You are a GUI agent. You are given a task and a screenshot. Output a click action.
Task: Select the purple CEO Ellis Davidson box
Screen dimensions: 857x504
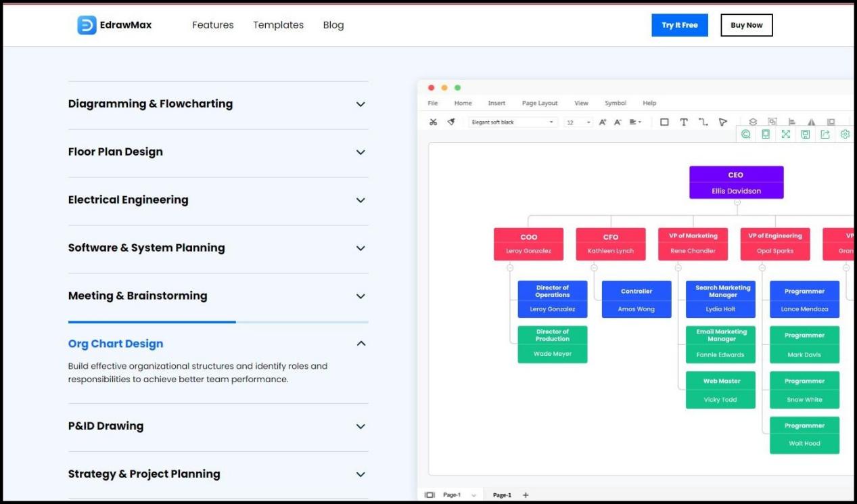click(x=736, y=183)
